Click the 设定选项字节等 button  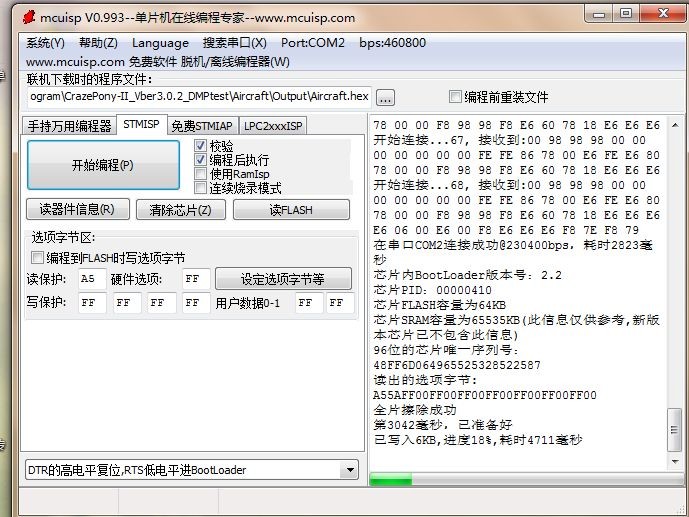(x=283, y=278)
